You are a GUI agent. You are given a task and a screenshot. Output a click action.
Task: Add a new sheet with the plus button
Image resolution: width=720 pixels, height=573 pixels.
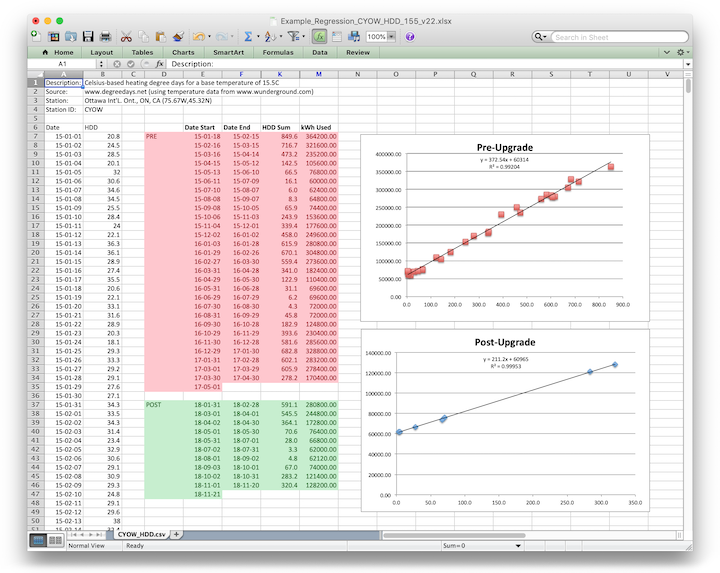point(177,534)
